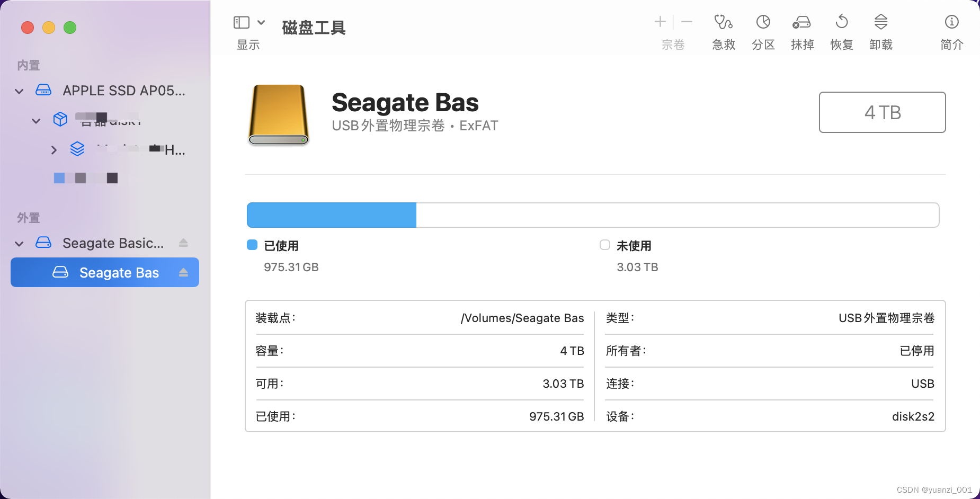Click the First Aid (急救) stethoscope icon
Screen dimensions: 980x499
click(x=724, y=22)
